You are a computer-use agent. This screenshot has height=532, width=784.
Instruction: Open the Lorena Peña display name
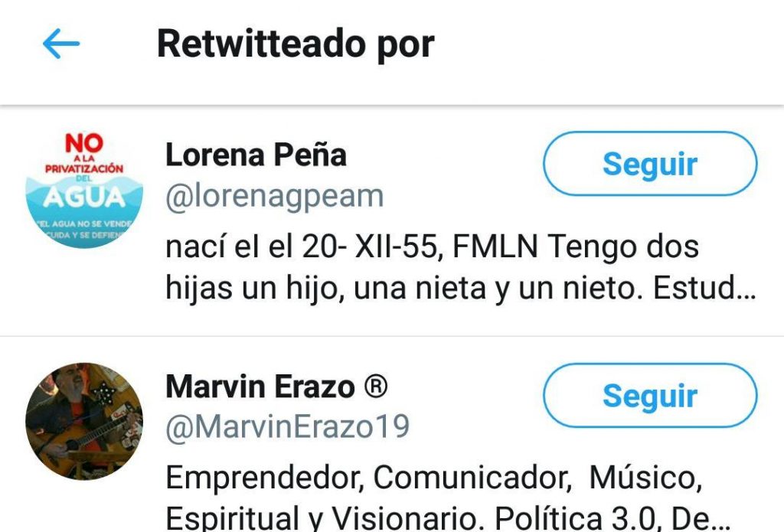256,155
